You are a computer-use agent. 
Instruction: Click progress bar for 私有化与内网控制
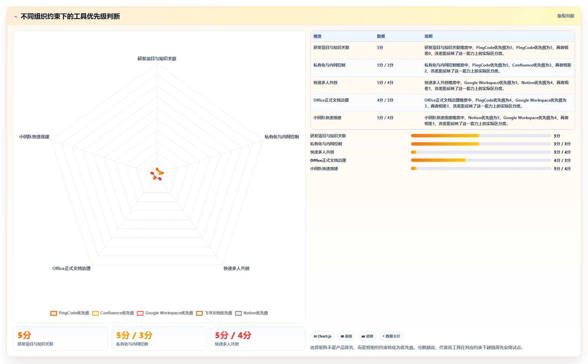point(481,144)
